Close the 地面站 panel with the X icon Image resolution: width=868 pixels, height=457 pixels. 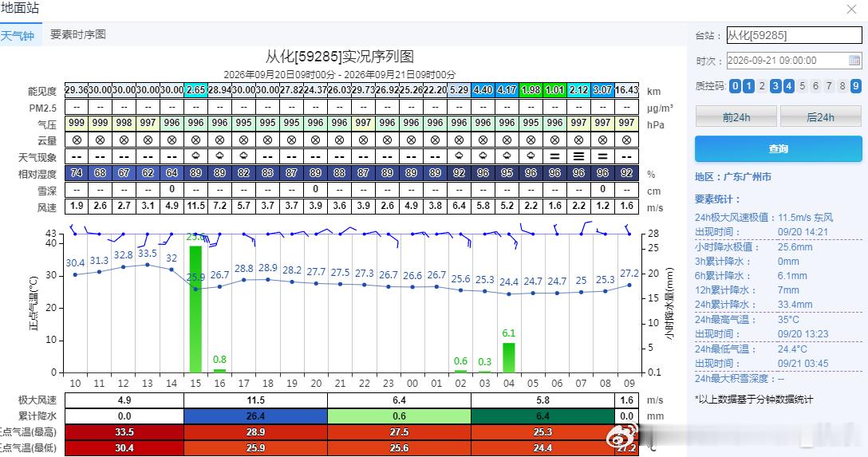[851, 10]
